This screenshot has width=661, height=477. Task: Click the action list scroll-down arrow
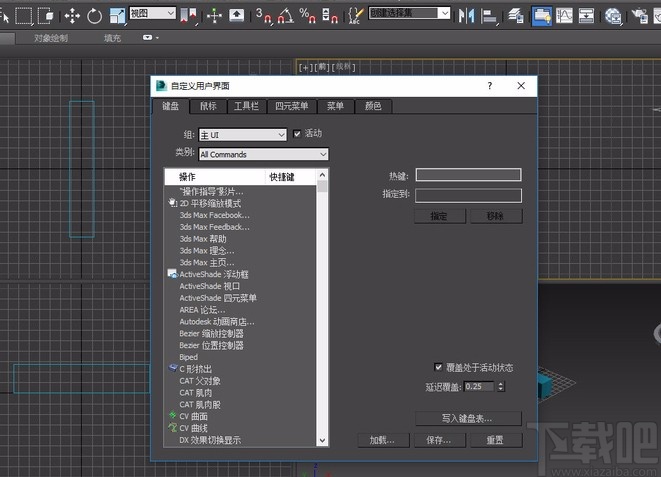tap(322, 440)
